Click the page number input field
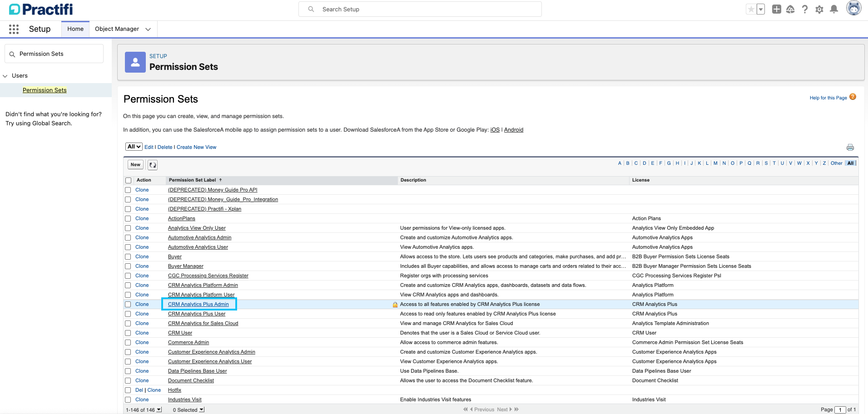Image resolution: width=868 pixels, height=414 pixels. [x=840, y=410]
